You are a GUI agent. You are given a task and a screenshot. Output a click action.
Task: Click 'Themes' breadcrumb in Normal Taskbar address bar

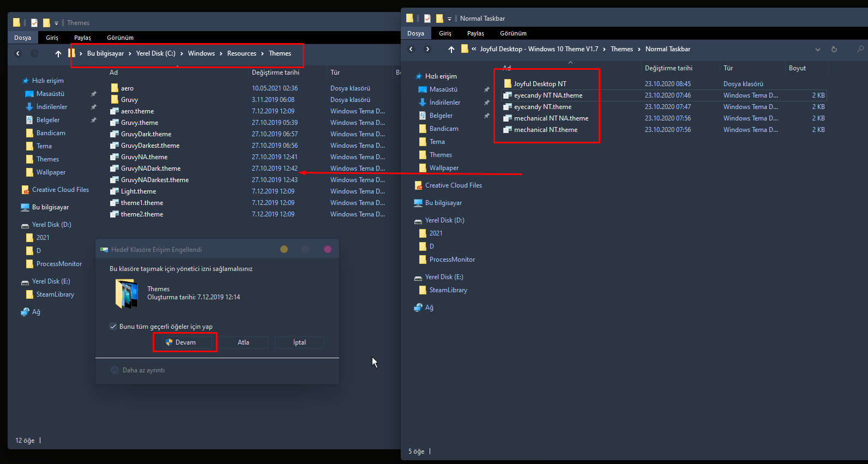point(622,49)
